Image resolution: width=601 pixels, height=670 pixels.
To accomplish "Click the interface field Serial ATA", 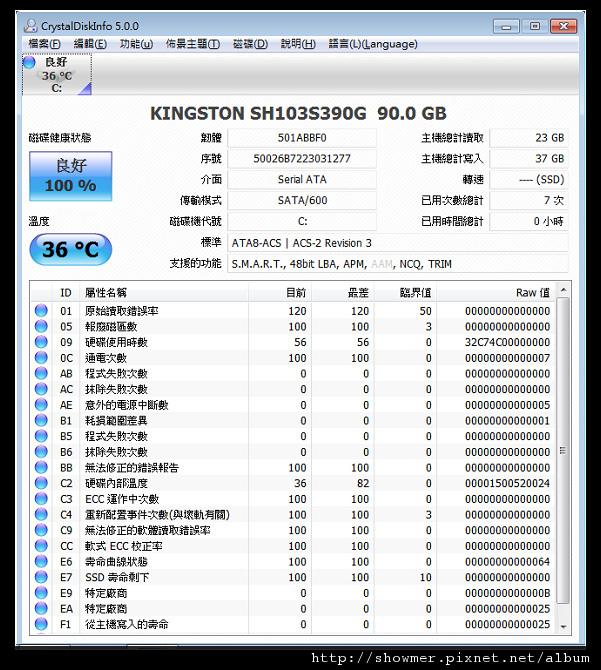I will [x=302, y=179].
